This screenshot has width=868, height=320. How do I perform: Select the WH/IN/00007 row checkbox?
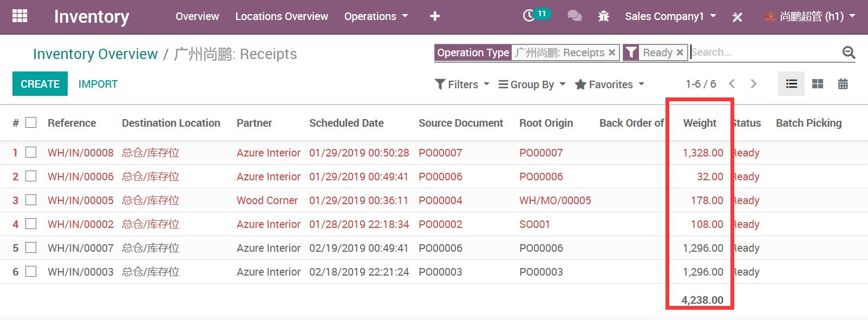pyautogui.click(x=31, y=248)
